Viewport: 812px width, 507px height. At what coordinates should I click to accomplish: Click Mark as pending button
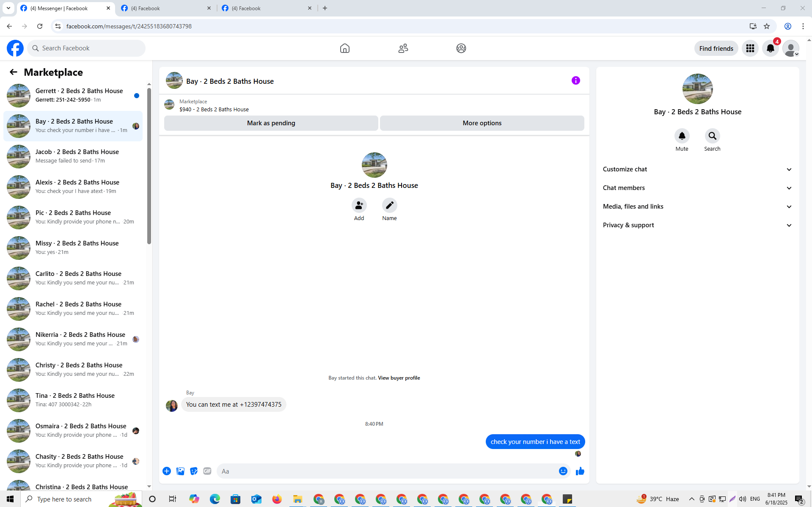pyautogui.click(x=271, y=123)
